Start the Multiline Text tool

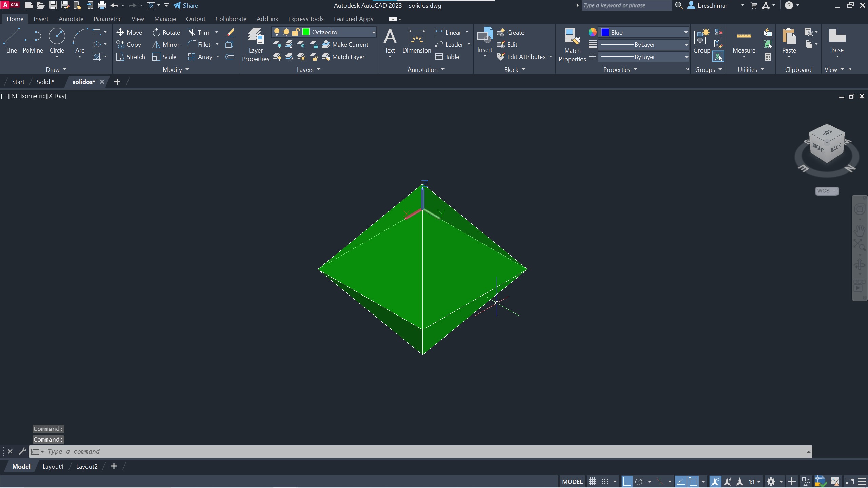pyautogui.click(x=390, y=41)
